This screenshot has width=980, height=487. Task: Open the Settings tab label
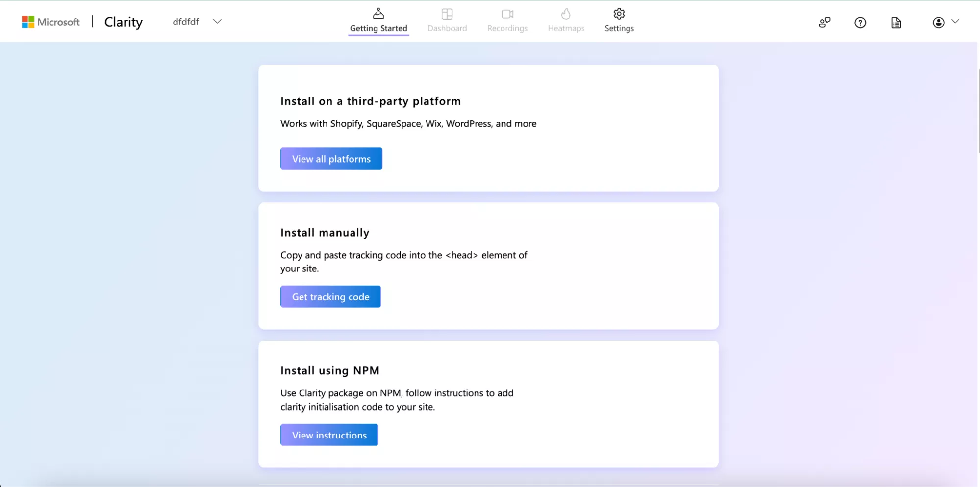click(x=619, y=28)
